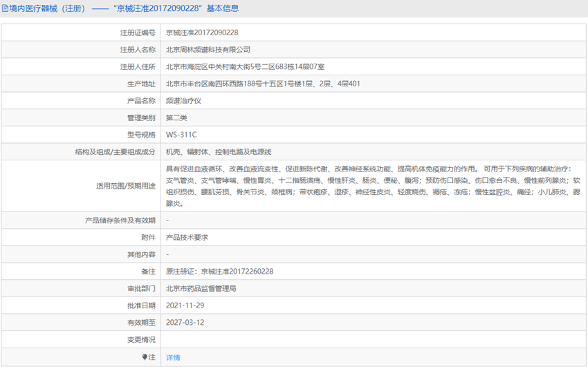This screenshot has width=588, height=367.
Task: Click the remark with original number 京械注准20172260228
Action: coord(219,272)
